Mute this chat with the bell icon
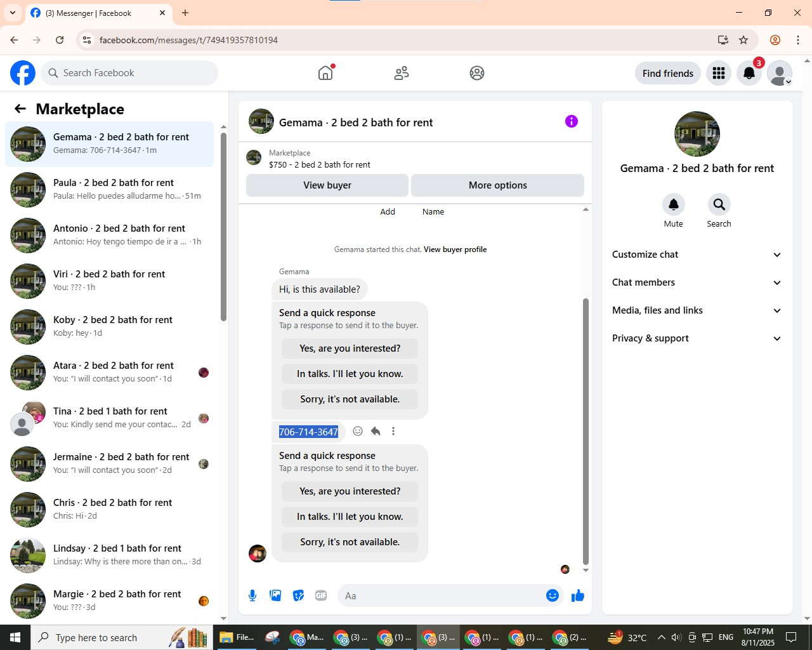Image resolution: width=812 pixels, height=650 pixels. 674,204
